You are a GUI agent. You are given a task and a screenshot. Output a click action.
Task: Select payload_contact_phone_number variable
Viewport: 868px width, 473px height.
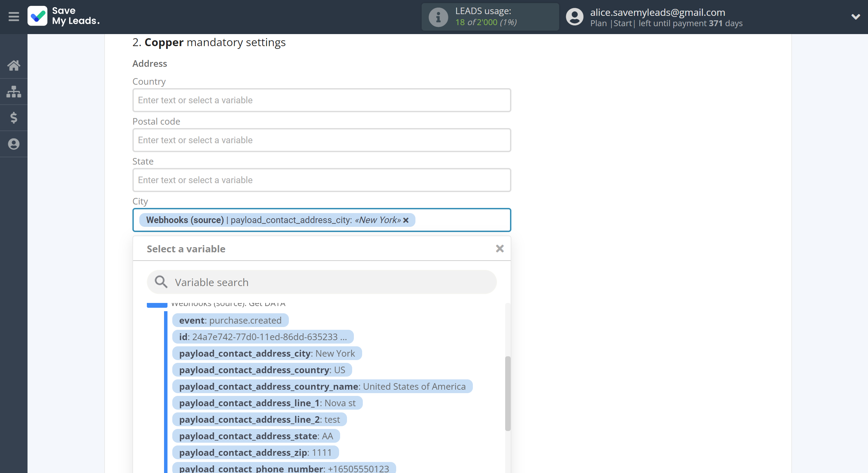tap(284, 468)
